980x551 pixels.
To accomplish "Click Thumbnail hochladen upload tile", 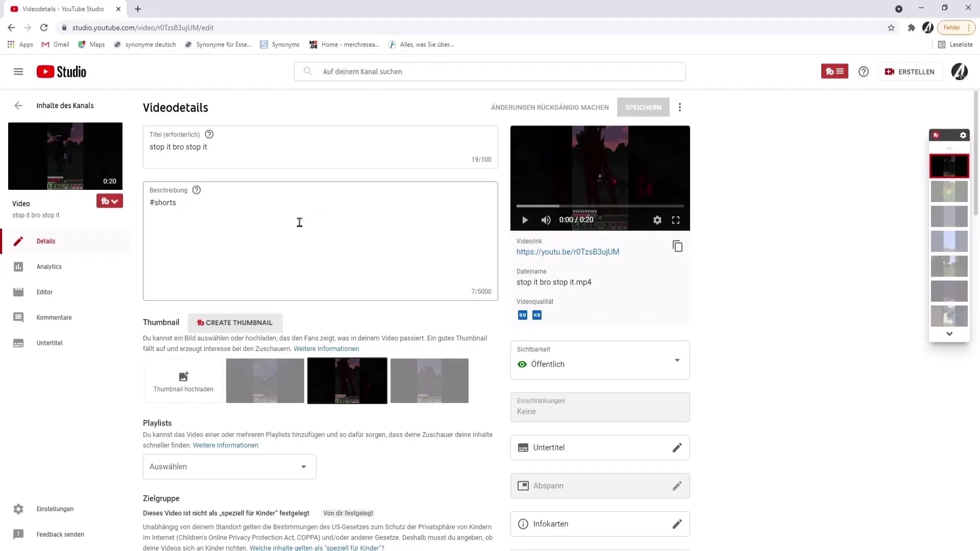I will tap(183, 381).
